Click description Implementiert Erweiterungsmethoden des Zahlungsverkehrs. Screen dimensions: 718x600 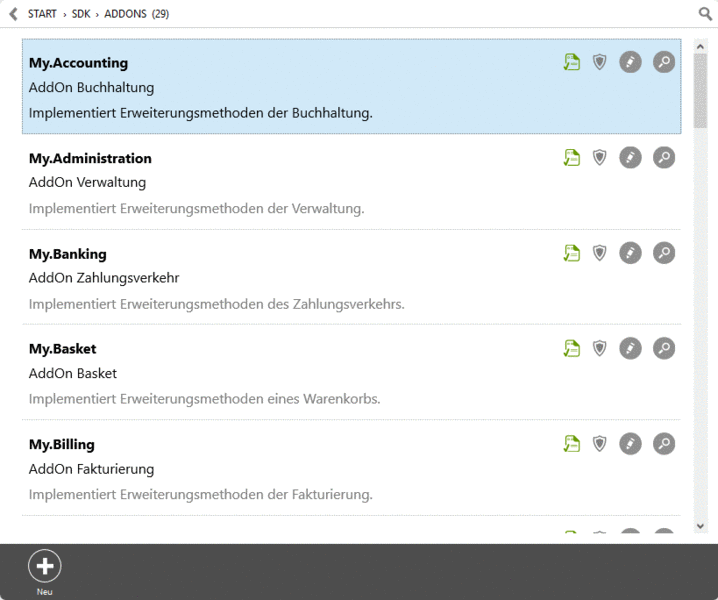pos(217,304)
